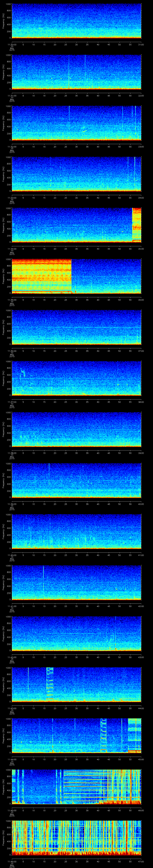Select the '11:44:00' start time label
Screen dimensions: 153x868
click(12, 759)
